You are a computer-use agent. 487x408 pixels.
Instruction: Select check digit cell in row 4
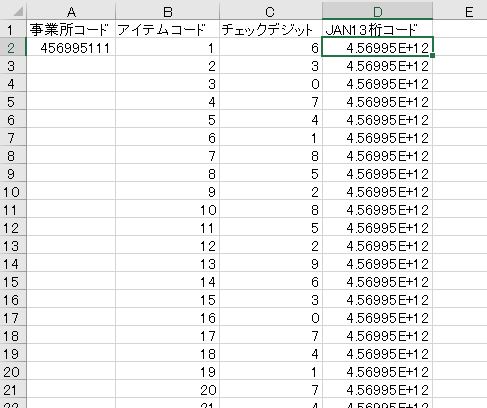coord(271,84)
